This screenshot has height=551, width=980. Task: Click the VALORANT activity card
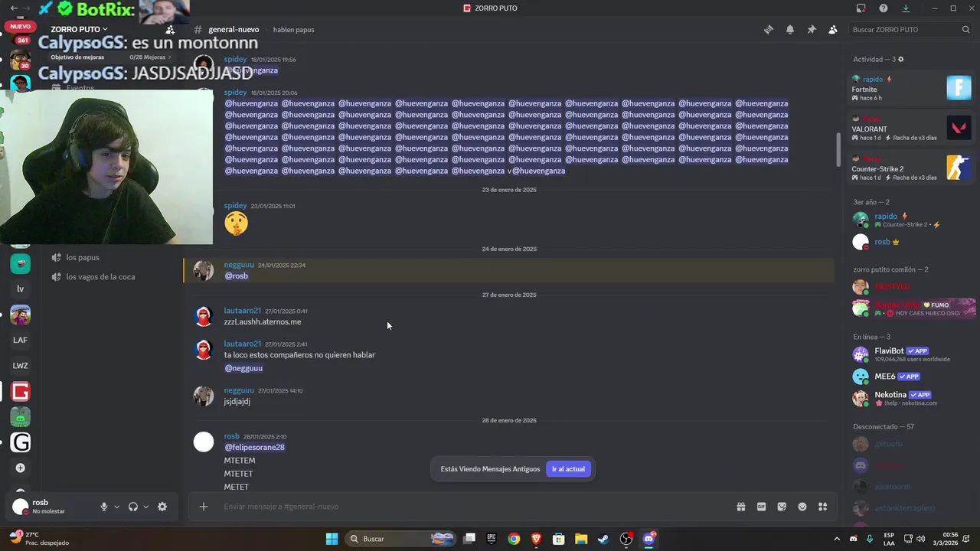click(912, 128)
